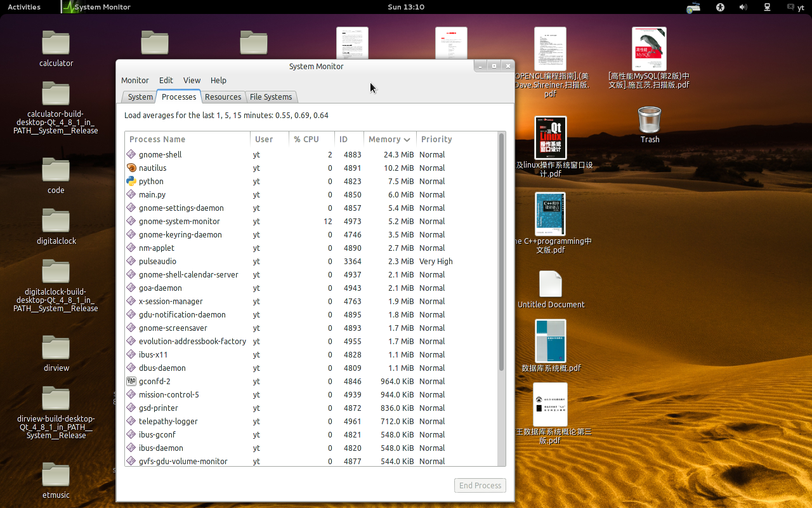Screen dimensions: 812x508
Task: Click the nautilus process icon
Action: 131,168
